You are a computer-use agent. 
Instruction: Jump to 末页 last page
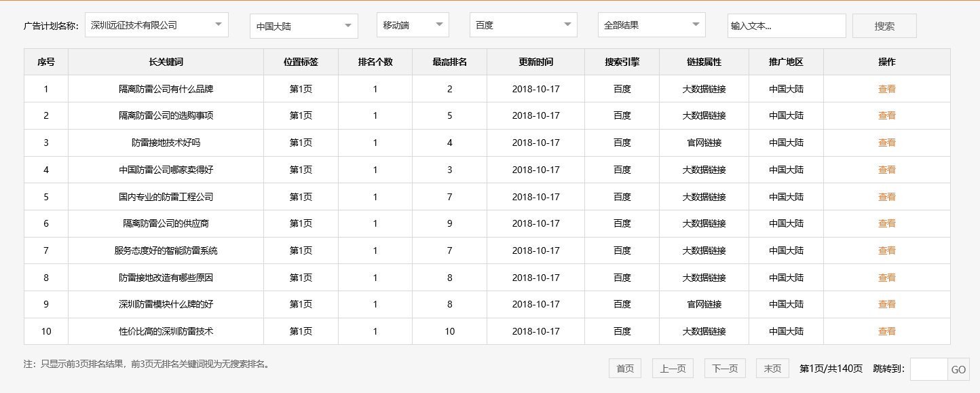coord(772,368)
